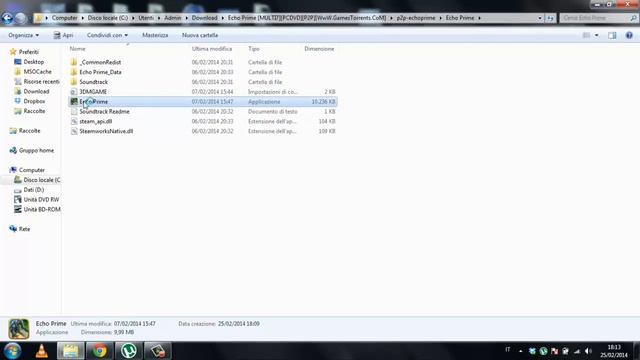The image size is (640, 360).
Task: Refresh the folder with the address bar button
Action: point(550,18)
